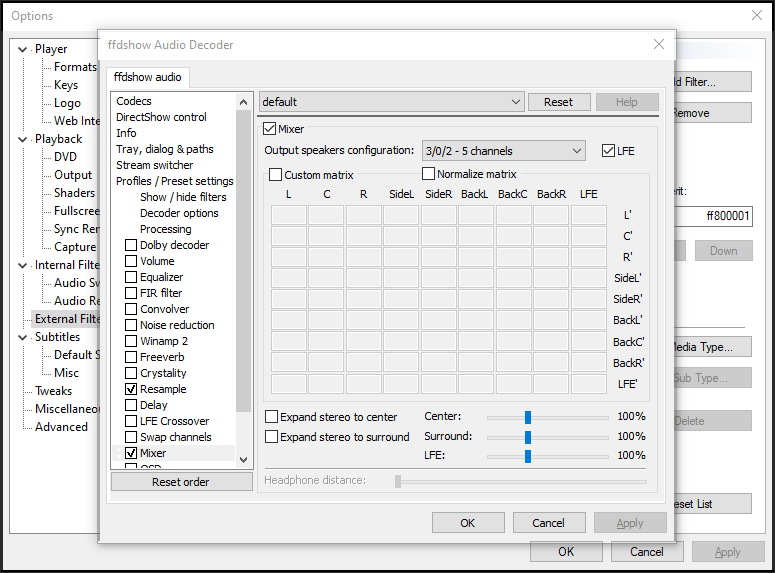Select Misc under Subtitles
The height and width of the screenshot is (573, 775).
tap(66, 373)
